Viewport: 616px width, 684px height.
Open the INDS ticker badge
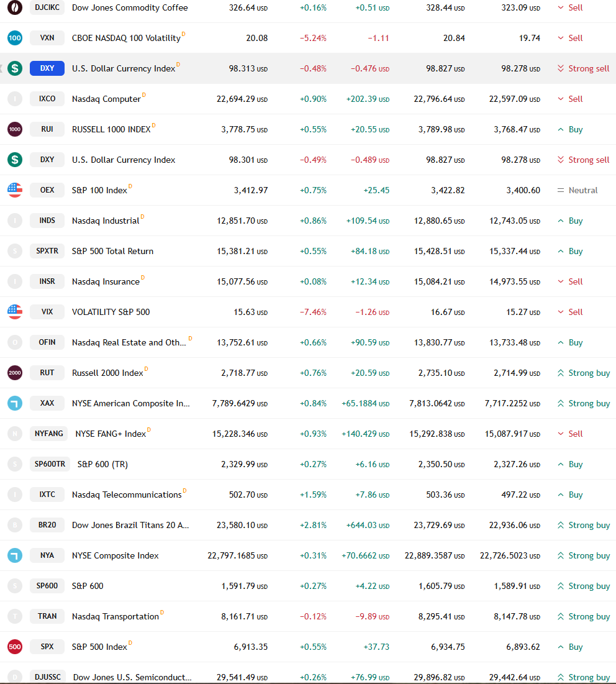[47, 221]
